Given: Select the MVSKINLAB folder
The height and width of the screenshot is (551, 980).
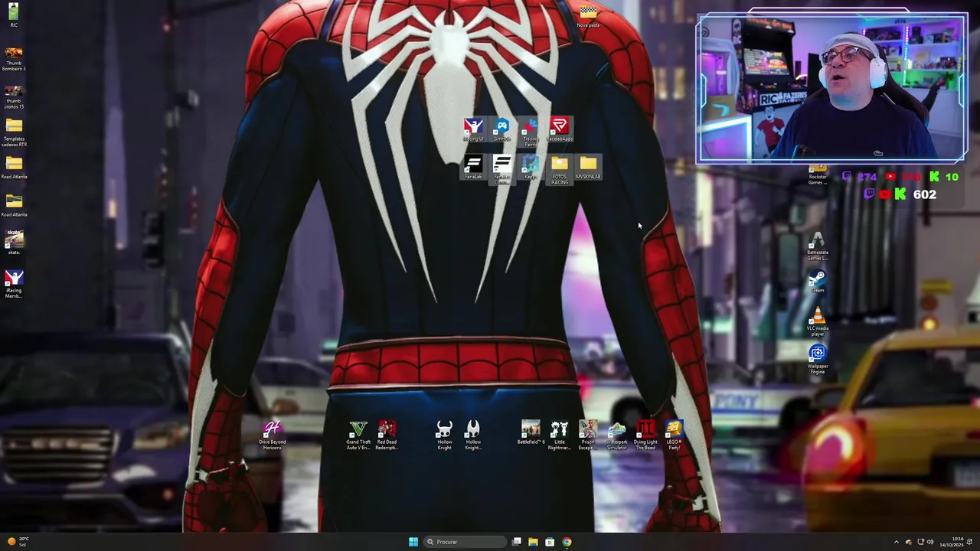Looking at the screenshot, I should click(588, 168).
